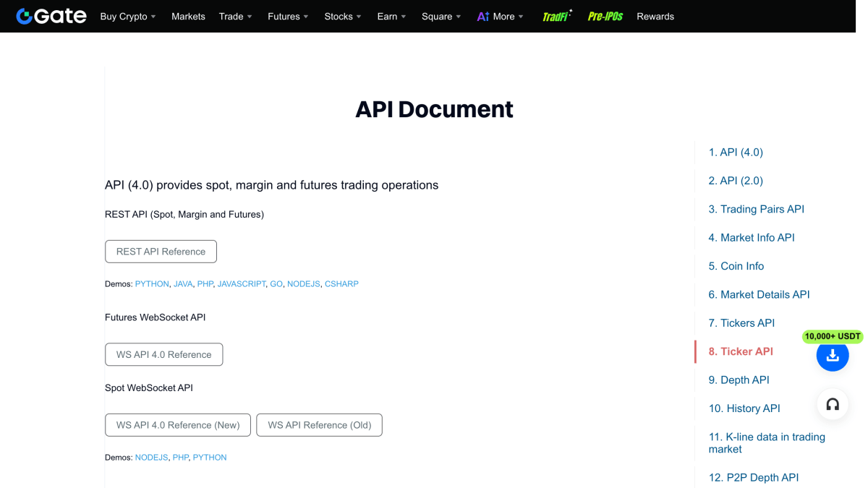This screenshot has width=868, height=488.
Task: Jump to 4. Market Info API
Action: coord(752,237)
